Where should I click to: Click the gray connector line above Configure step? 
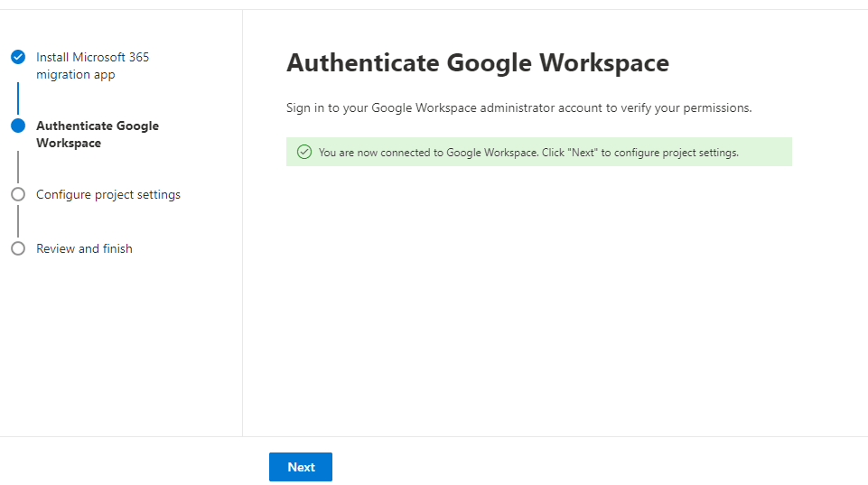click(18, 167)
